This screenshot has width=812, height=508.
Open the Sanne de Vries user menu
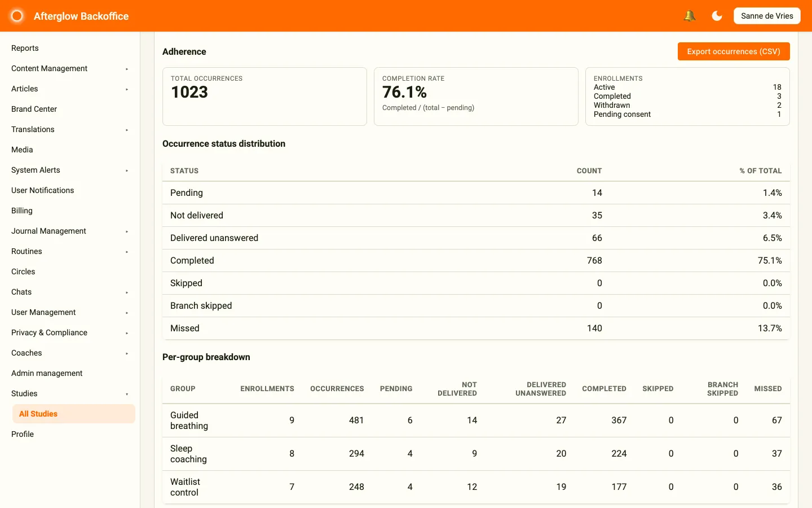click(x=767, y=16)
